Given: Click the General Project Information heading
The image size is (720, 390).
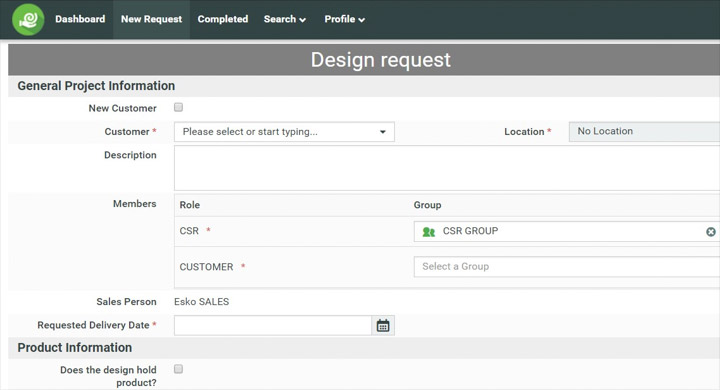Looking at the screenshot, I should [96, 86].
